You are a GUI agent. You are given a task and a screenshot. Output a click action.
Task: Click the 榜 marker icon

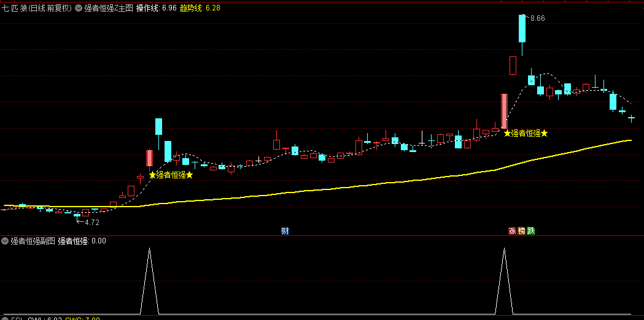pos(522,231)
